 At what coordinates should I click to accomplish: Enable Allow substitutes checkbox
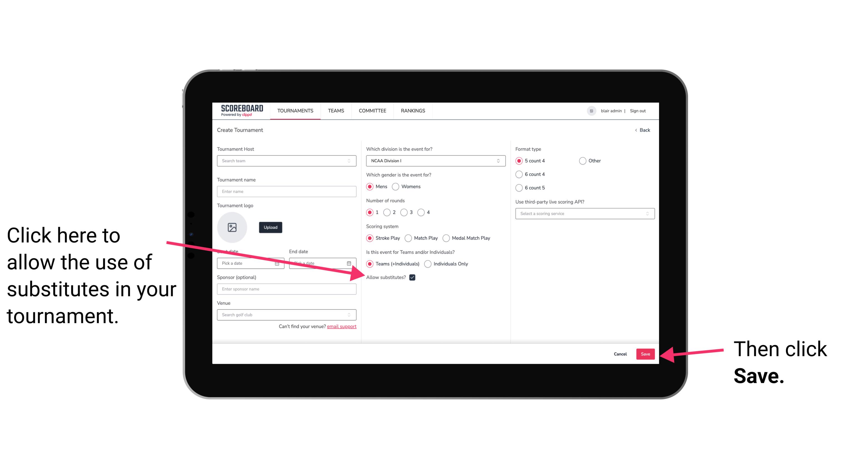click(414, 277)
